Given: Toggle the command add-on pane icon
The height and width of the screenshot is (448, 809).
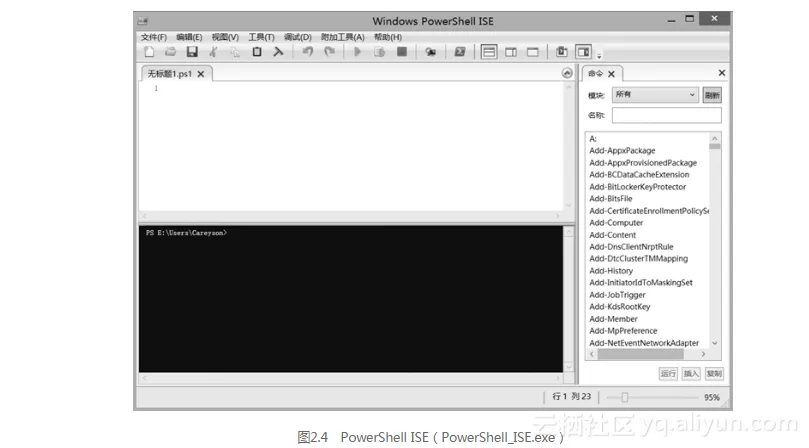Looking at the screenshot, I should 584,52.
